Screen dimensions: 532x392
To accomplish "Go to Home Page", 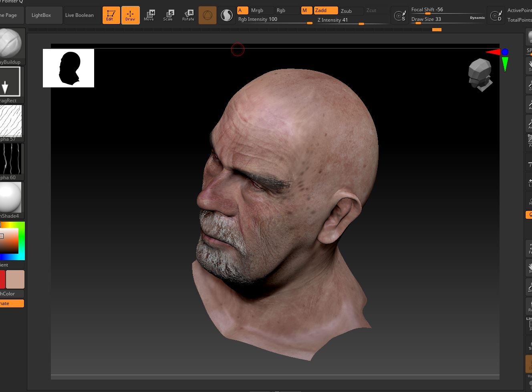I will coord(12,15).
